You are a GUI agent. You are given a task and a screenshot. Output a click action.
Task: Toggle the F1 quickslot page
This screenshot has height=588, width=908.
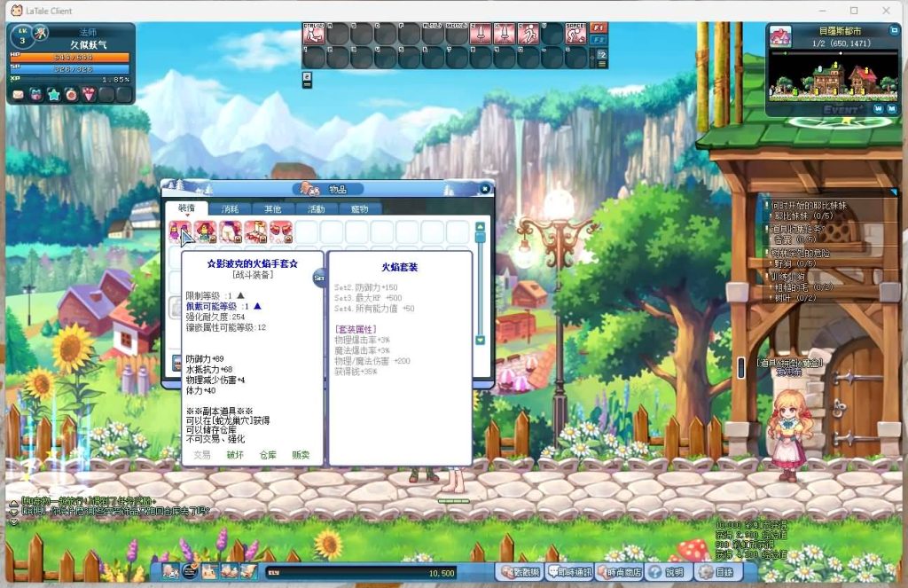click(x=599, y=28)
